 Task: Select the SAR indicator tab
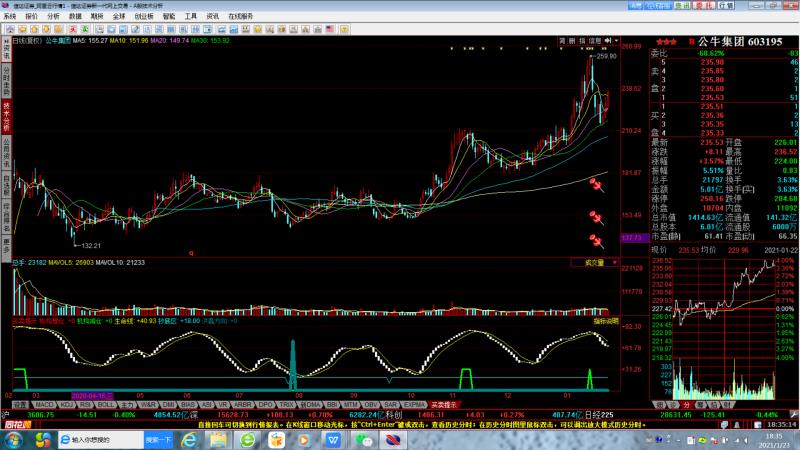tap(391, 405)
